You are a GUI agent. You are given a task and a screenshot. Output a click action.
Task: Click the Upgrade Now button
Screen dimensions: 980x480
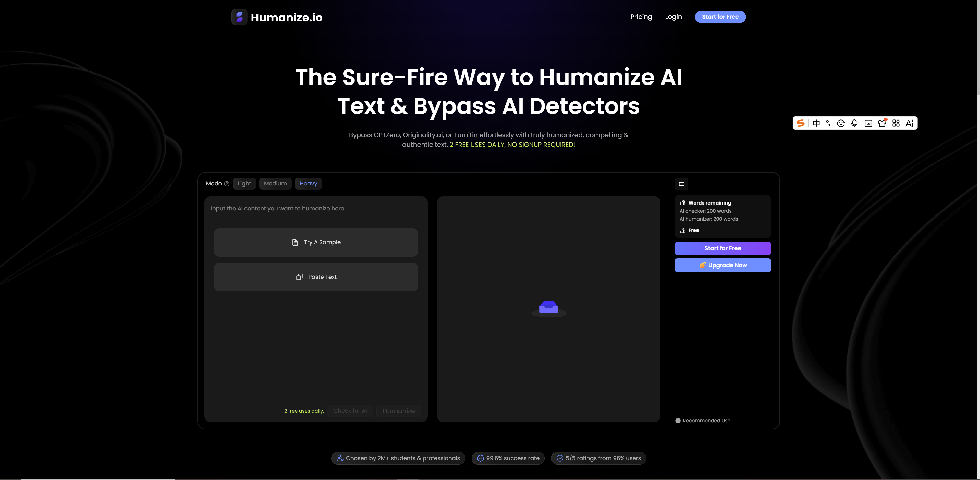[722, 265]
